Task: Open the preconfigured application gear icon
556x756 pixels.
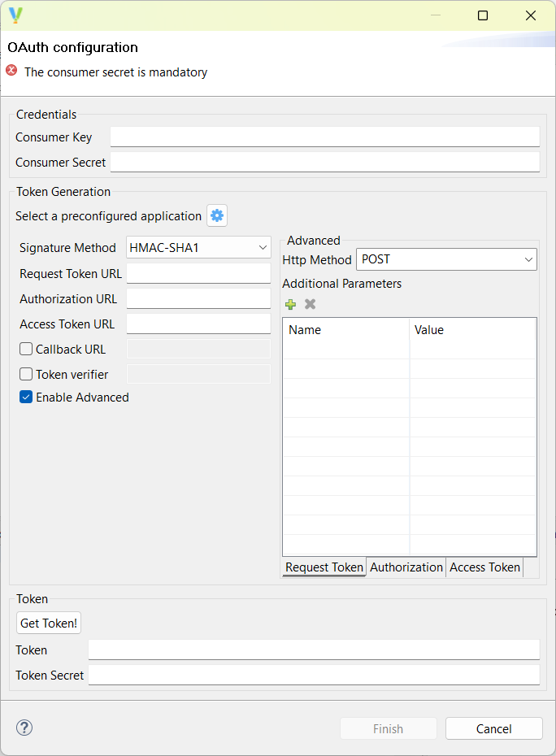Action: 217,215
